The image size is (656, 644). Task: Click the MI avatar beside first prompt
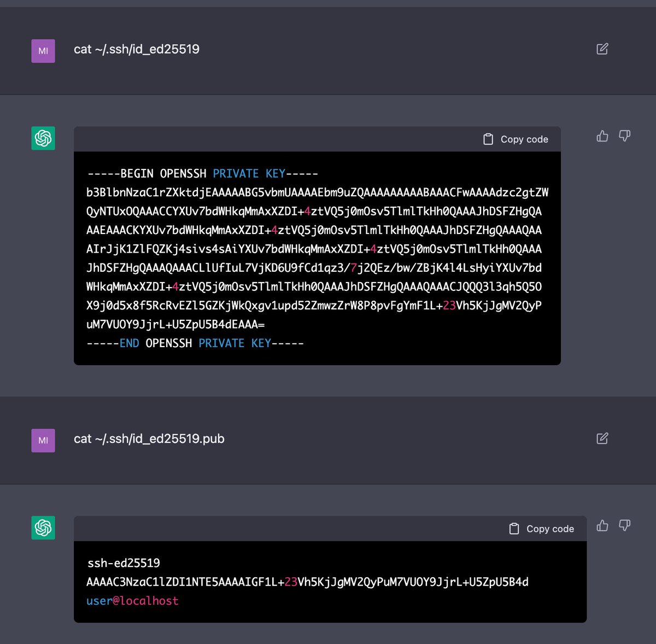tap(43, 51)
